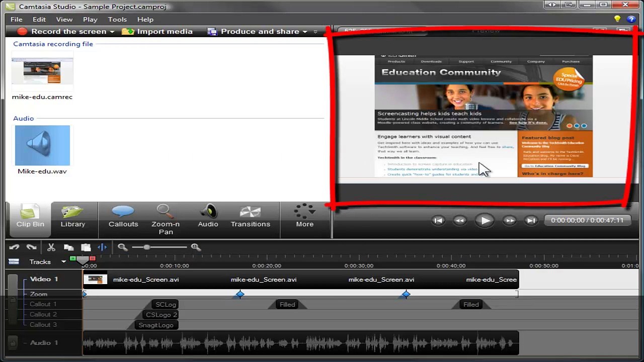Click the timeline view toggle icon beside Tracks

[14, 261]
